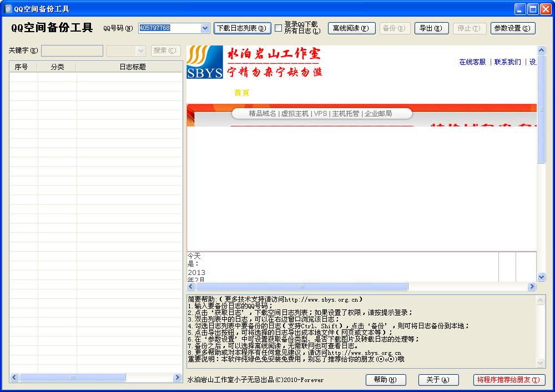Click the browser pane horizontal scrollbar thumb

(302, 286)
